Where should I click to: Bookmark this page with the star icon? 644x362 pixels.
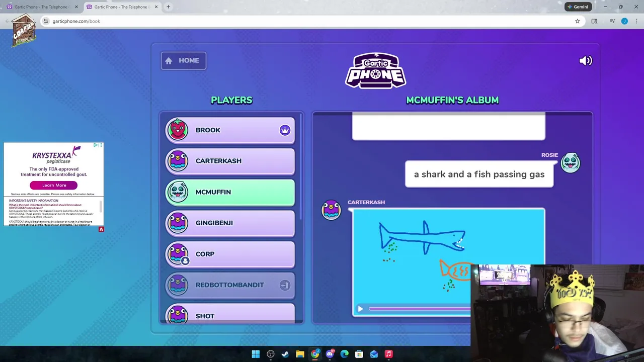pos(578,21)
